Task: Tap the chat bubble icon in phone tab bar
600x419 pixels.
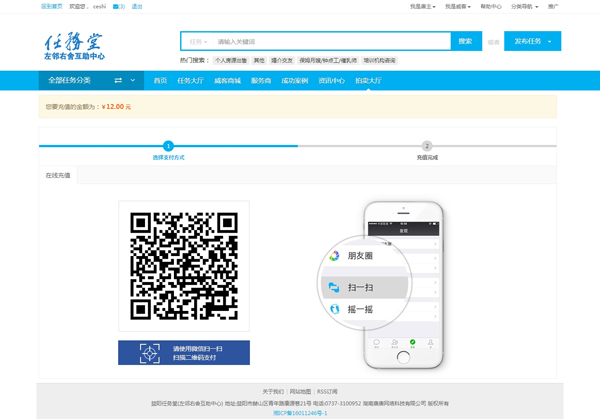Action: (377, 342)
